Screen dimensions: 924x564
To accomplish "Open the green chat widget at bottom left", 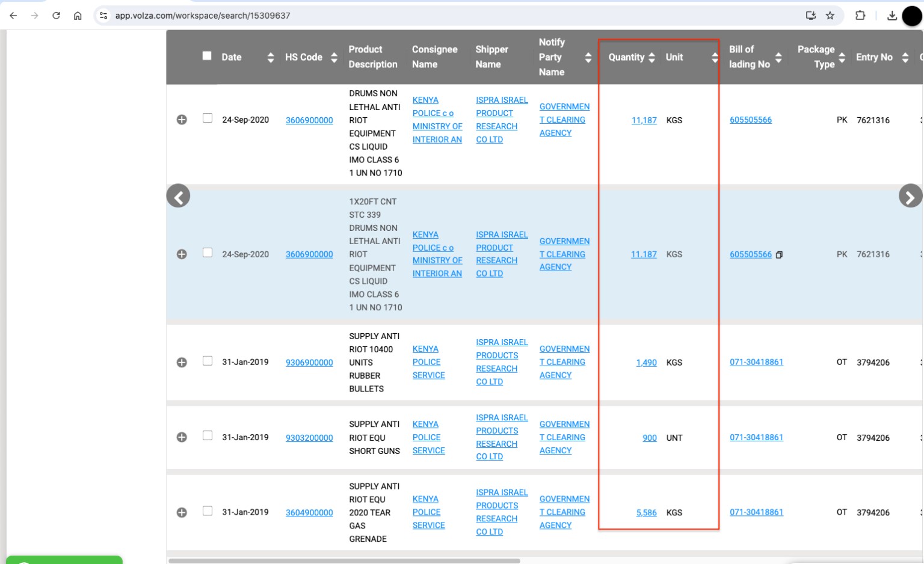I will pos(64,560).
